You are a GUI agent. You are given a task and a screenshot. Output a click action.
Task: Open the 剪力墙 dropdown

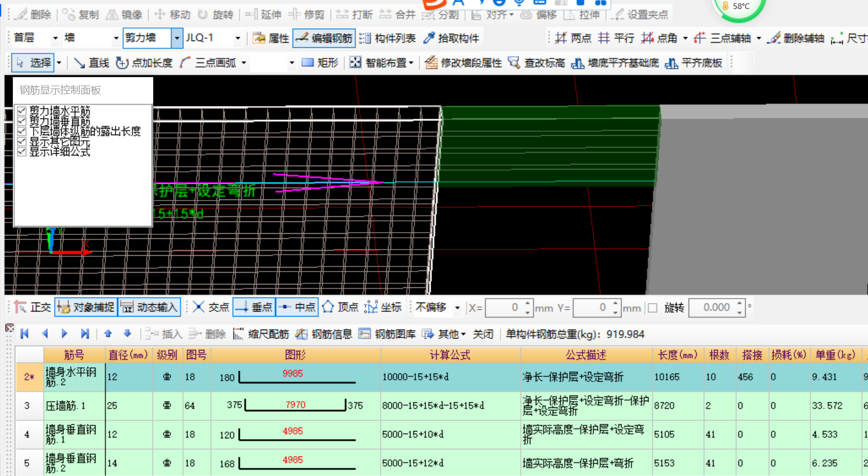(x=177, y=38)
